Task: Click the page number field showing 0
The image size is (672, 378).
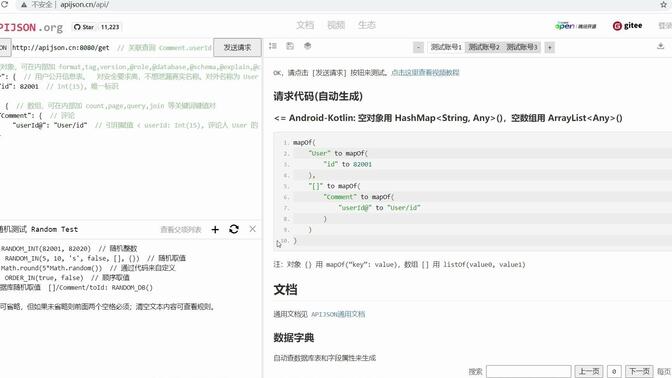Action: coord(614,371)
